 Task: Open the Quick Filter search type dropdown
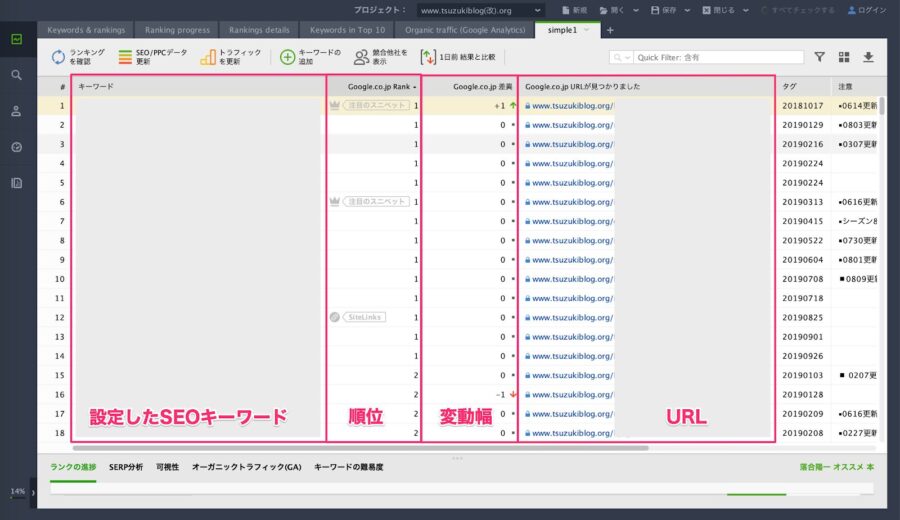tap(621, 57)
